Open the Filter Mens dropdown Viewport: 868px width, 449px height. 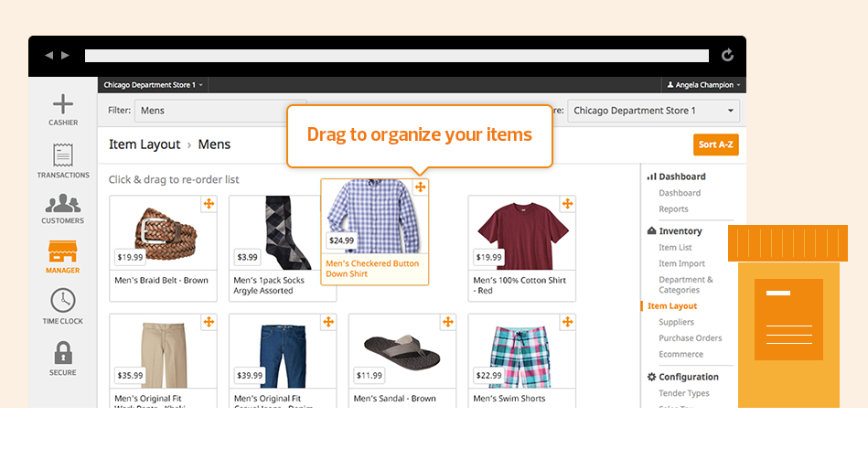(220, 111)
